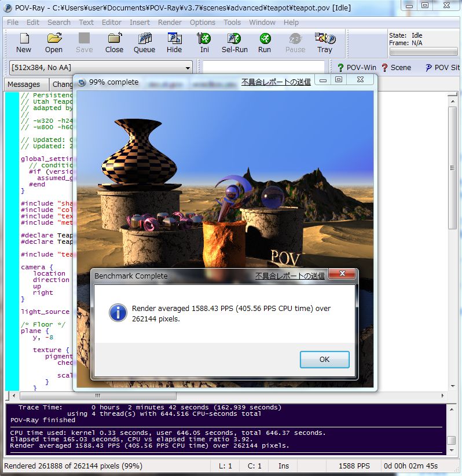
Task: Minimize the render preview window
Action: click(323, 80)
